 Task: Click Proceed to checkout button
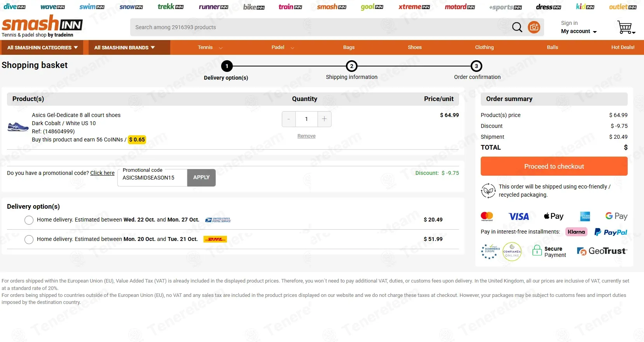[x=554, y=166]
